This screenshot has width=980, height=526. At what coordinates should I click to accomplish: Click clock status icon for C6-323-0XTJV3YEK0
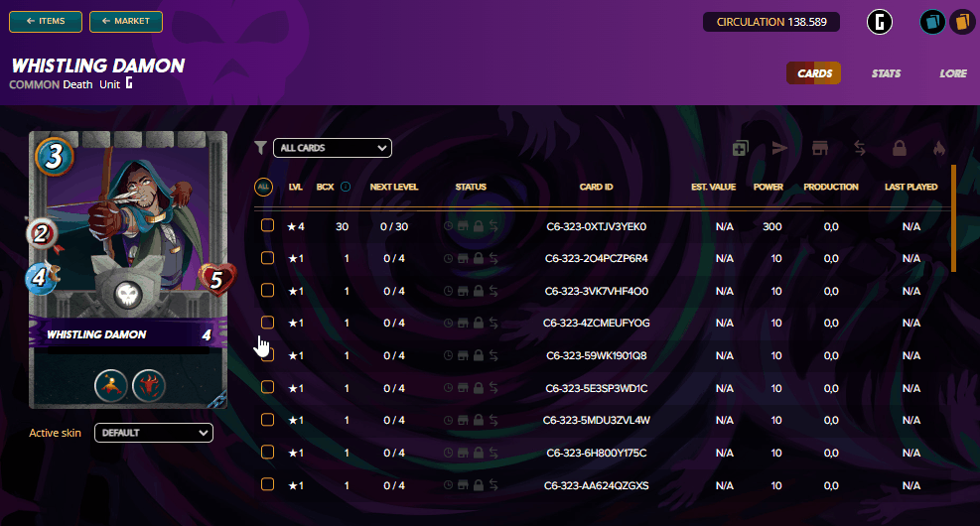point(448,226)
